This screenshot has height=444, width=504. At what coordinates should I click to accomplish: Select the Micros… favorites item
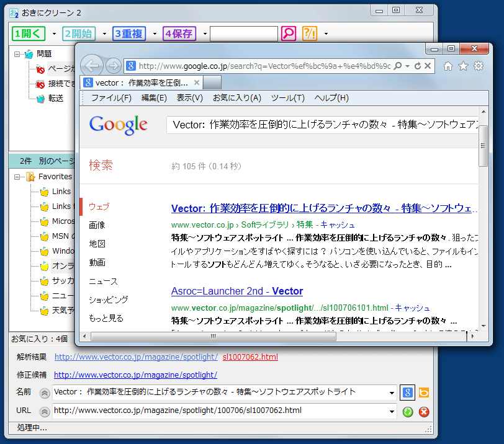coord(63,221)
